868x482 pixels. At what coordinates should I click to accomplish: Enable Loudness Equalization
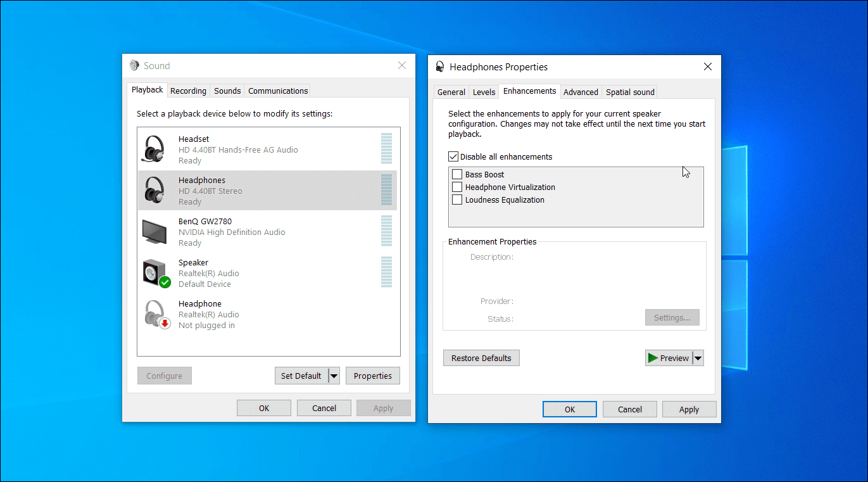coord(458,199)
